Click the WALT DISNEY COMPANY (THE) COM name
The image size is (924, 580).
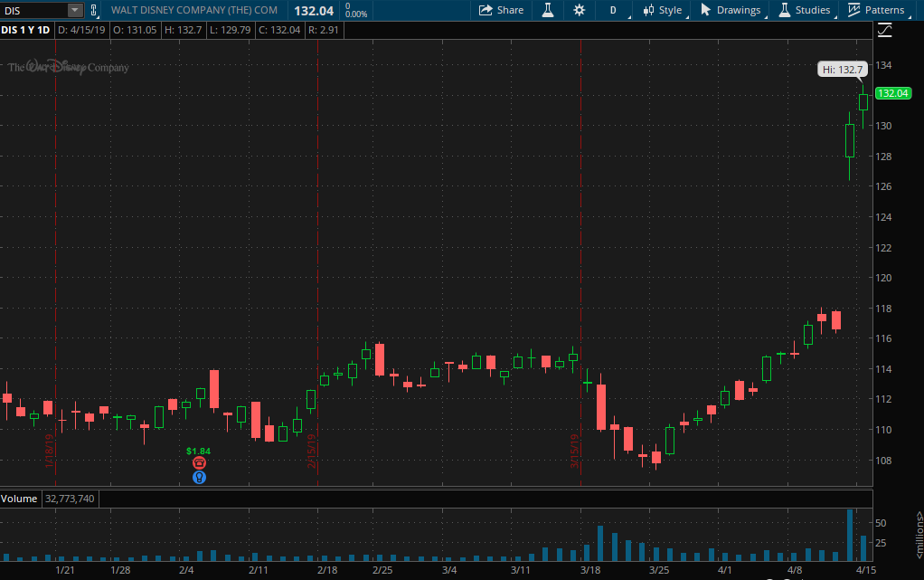(193, 10)
